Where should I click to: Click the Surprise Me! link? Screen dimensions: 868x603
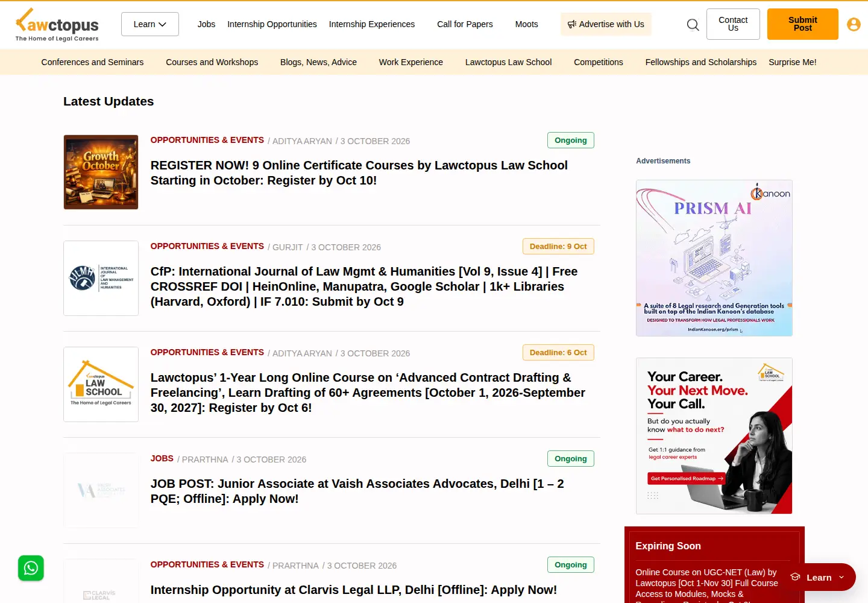click(792, 62)
